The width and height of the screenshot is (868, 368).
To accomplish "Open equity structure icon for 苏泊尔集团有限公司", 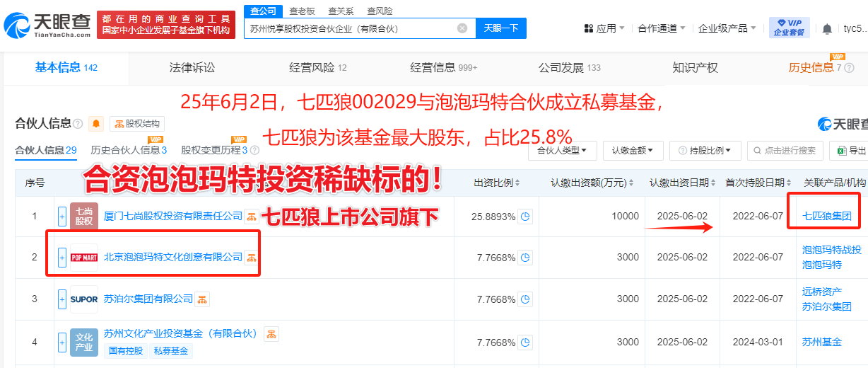I will click(x=202, y=299).
